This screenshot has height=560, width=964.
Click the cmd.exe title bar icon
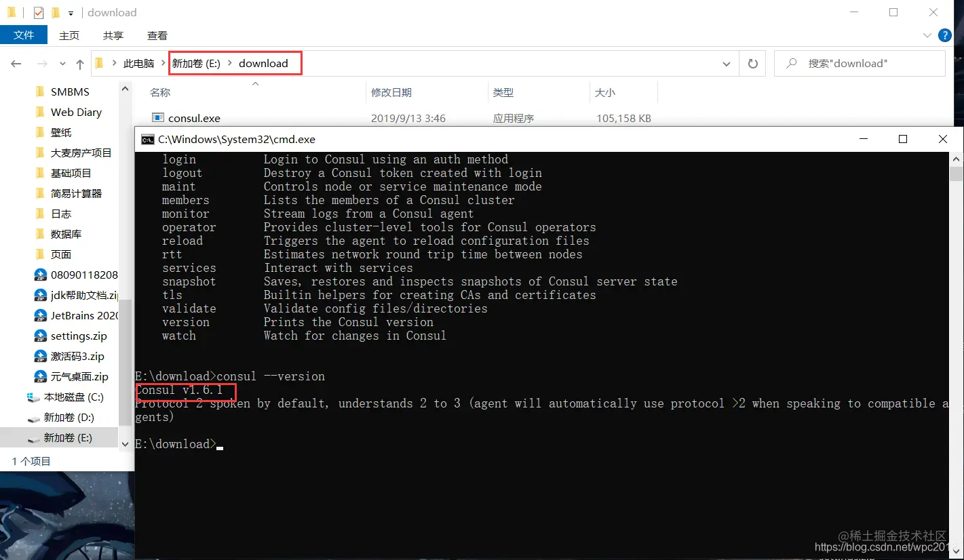point(147,139)
